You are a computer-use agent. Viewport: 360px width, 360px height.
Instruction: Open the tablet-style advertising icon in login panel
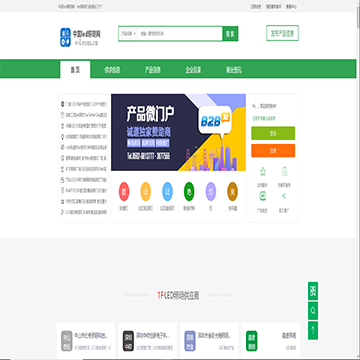(263, 196)
